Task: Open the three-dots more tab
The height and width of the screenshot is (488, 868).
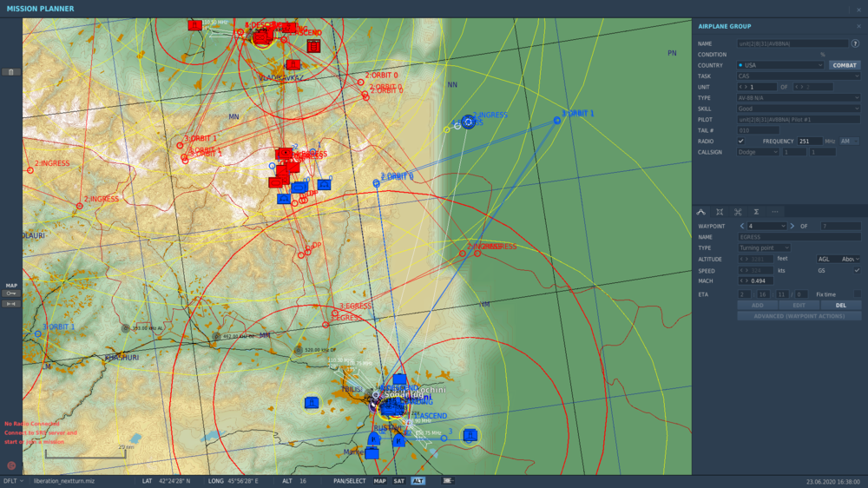Action: tap(775, 212)
